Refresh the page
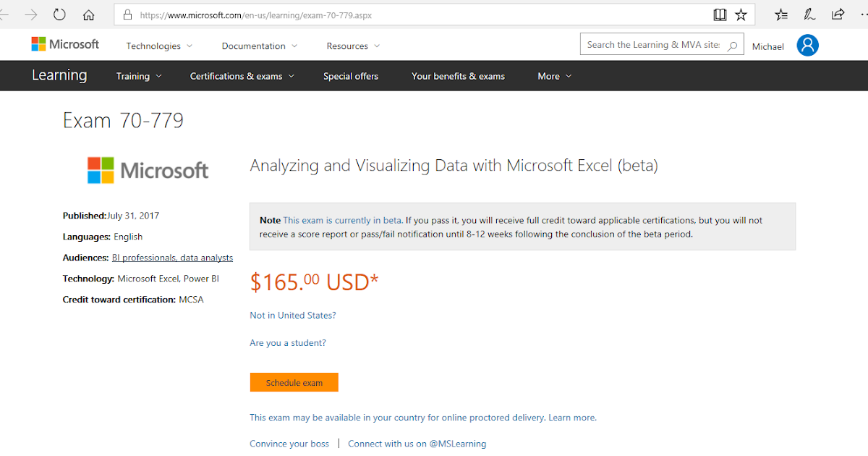This screenshot has height=456, width=868. click(59, 14)
